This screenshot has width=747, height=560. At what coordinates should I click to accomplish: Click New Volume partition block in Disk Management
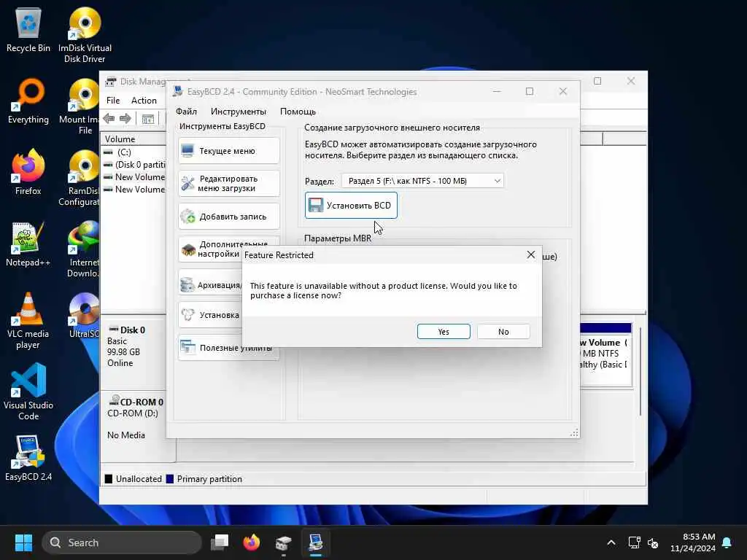pos(605,354)
